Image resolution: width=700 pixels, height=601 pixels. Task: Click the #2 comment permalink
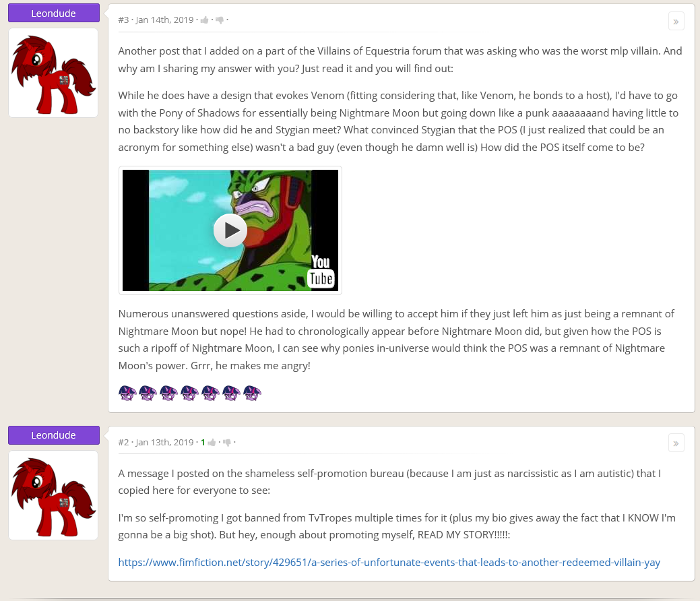(123, 443)
